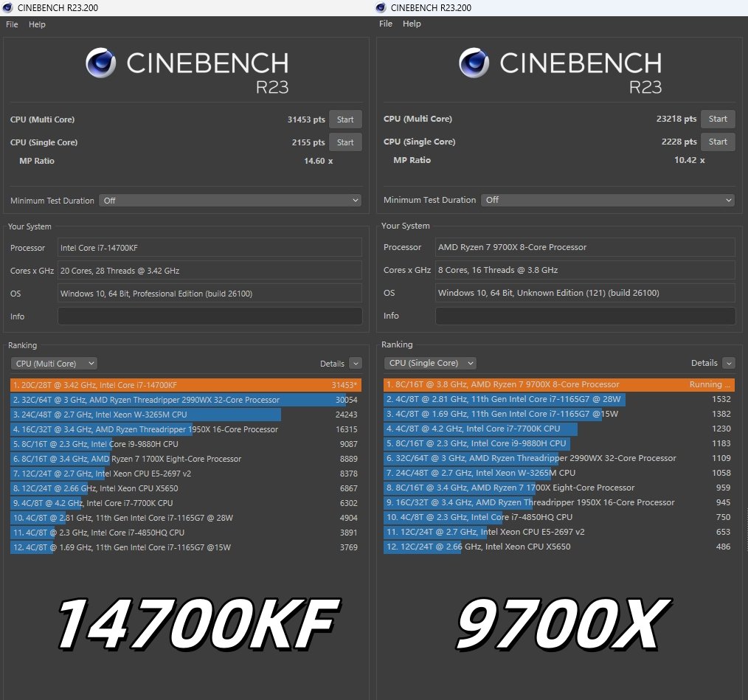Open CPU (Single Core) ranking dropdown, right window
This screenshot has width=748, height=700.
(430, 363)
